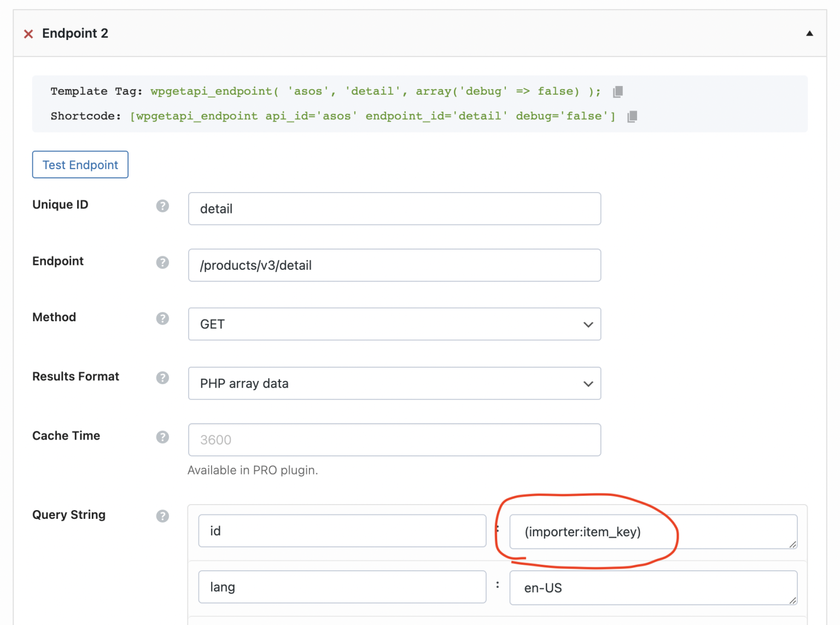This screenshot has width=840, height=625.
Task: Select the Unique ID field containing detail
Action: (x=394, y=209)
